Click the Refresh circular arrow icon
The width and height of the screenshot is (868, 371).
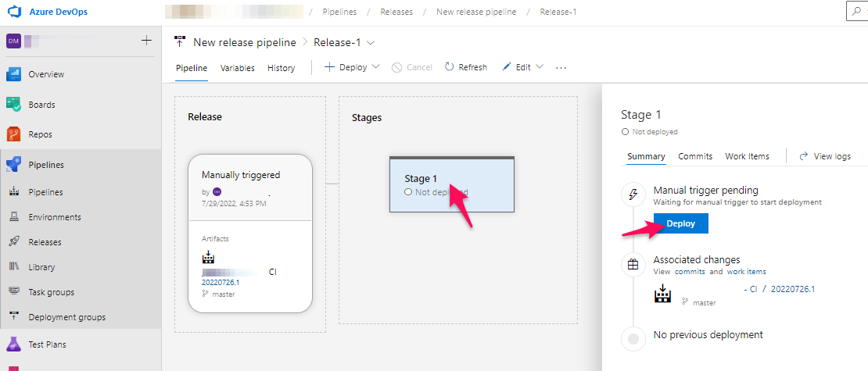pos(450,67)
